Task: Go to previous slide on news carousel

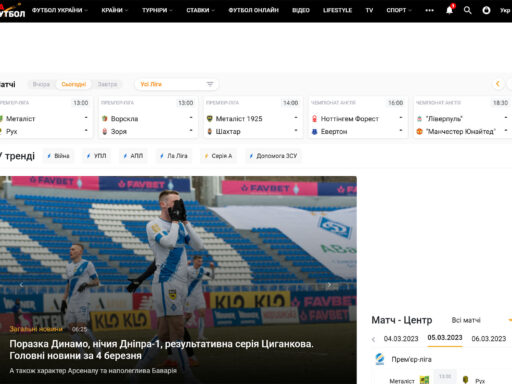Action: [21, 285]
